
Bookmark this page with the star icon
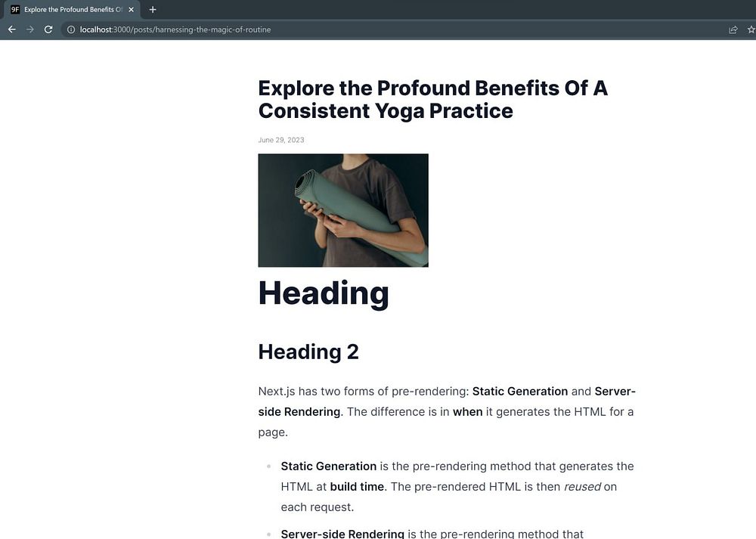(x=751, y=30)
